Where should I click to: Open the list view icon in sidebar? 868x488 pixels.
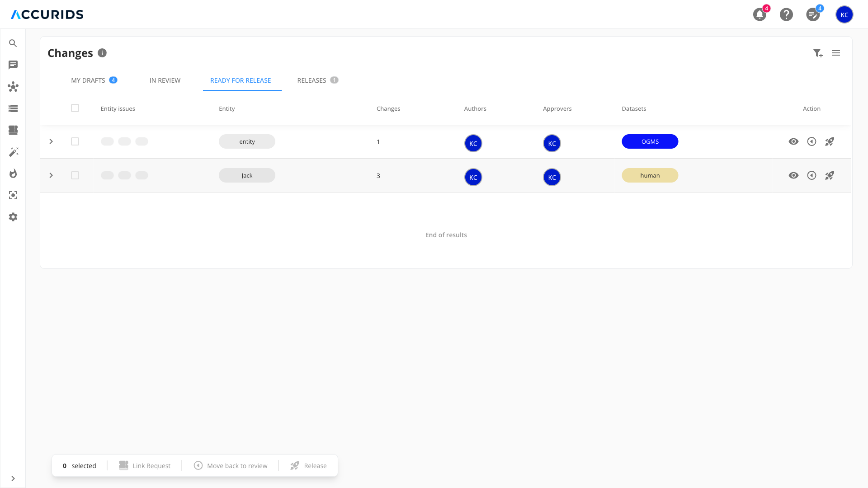[13, 108]
